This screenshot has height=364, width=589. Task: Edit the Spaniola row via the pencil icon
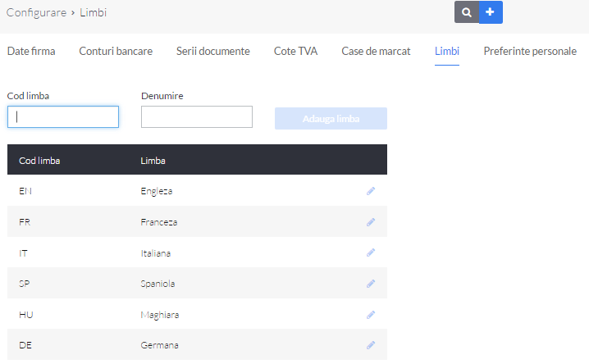pyautogui.click(x=371, y=284)
